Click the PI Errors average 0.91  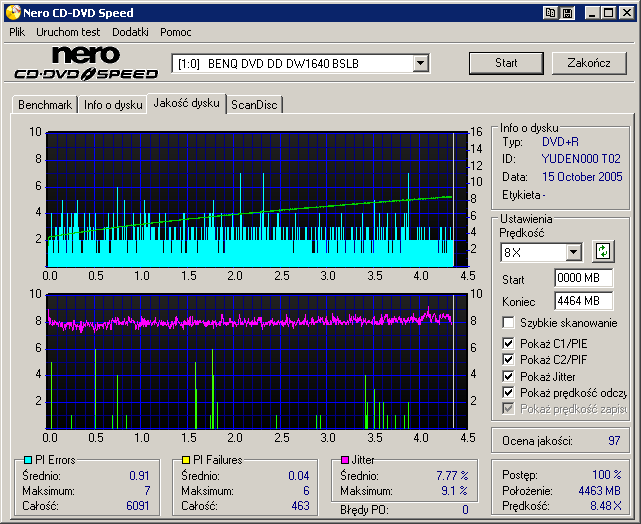(139, 476)
